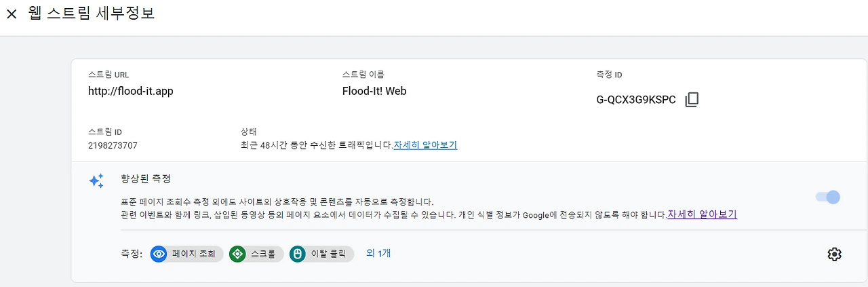868x287 pixels.
Task: Disable the 향상된 측정 toggle switch
Action: 827,197
